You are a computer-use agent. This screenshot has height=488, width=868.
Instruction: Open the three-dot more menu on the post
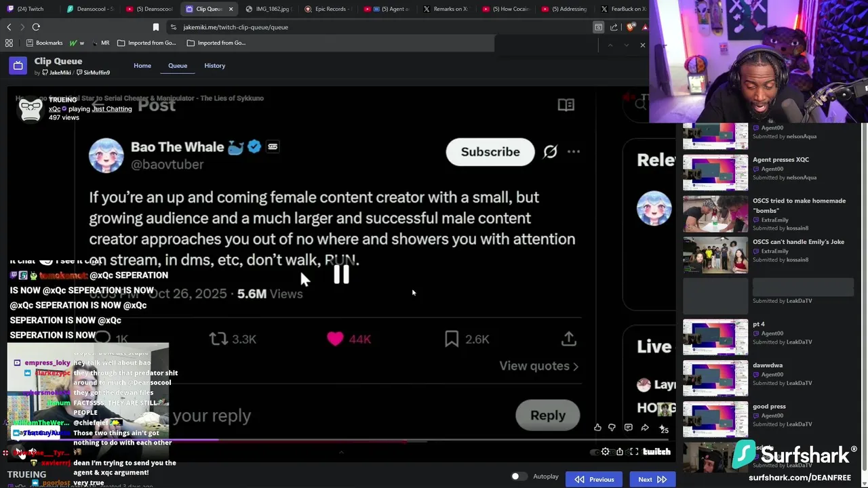pos(574,152)
